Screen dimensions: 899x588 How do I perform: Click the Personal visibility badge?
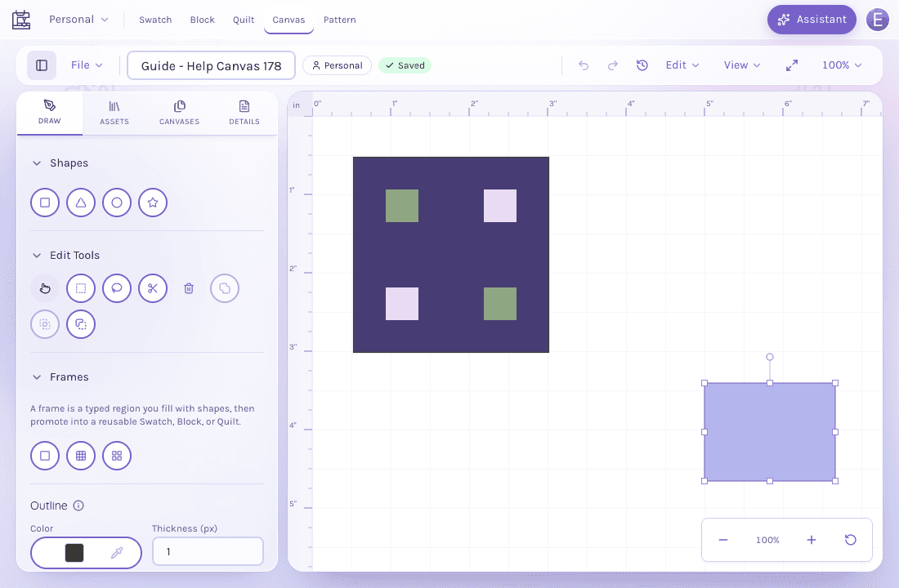pyautogui.click(x=337, y=65)
